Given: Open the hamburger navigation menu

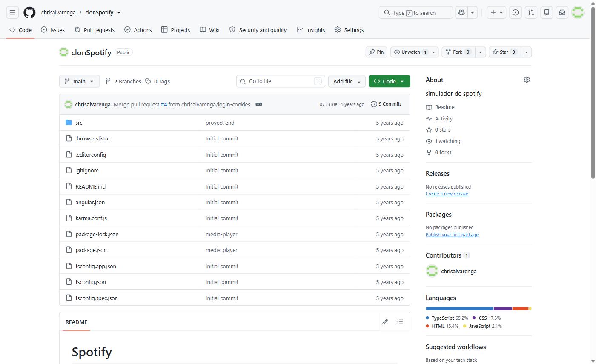Looking at the screenshot, I should [x=12, y=12].
